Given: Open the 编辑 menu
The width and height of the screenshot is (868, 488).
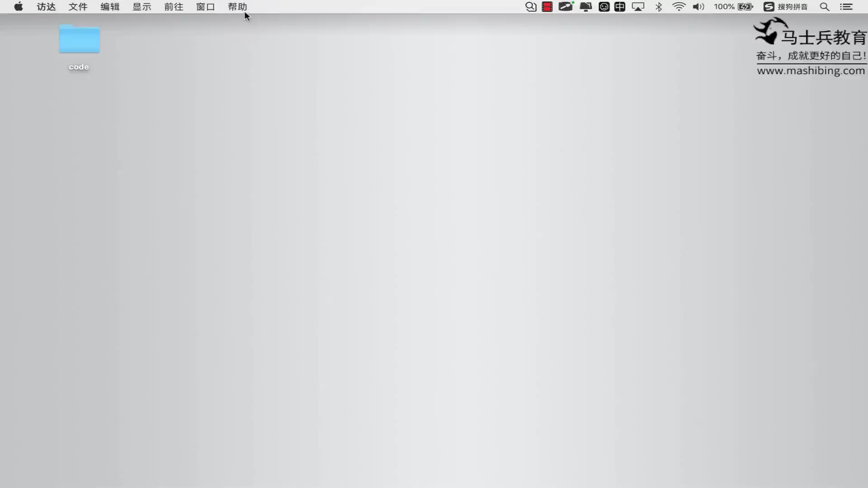Looking at the screenshot, I should [110, 7].
